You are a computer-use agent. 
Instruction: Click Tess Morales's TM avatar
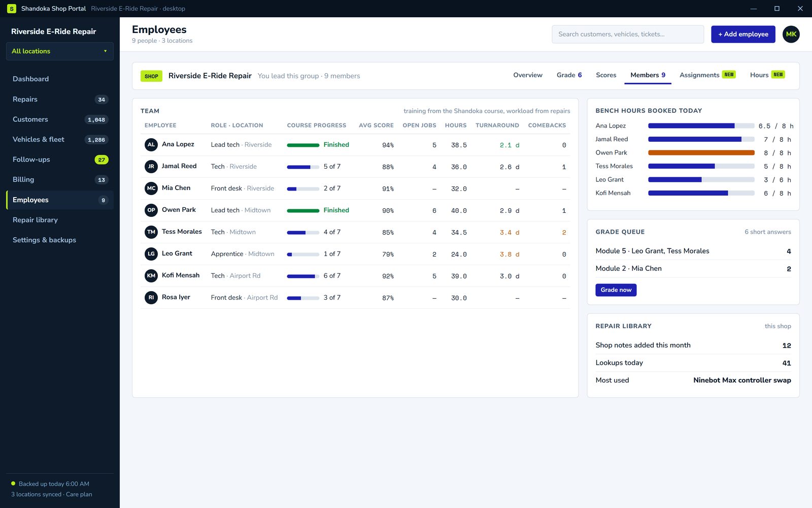click(151, 232)
